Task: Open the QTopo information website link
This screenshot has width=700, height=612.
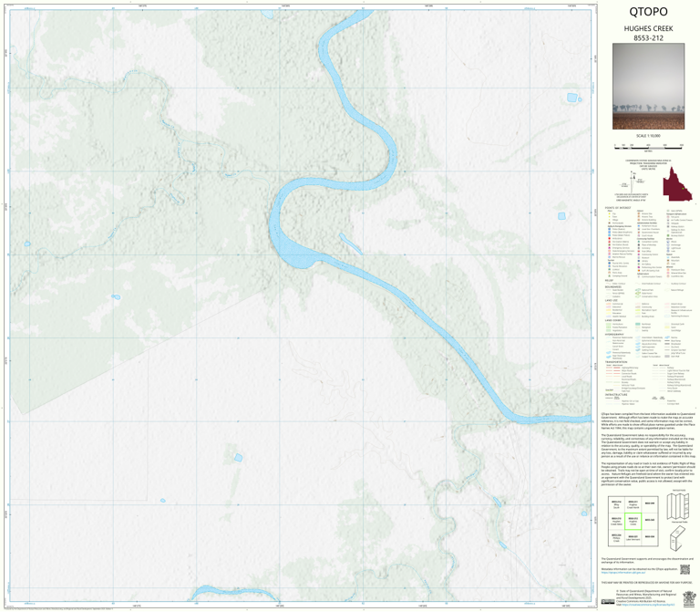Action: (623, 573)
